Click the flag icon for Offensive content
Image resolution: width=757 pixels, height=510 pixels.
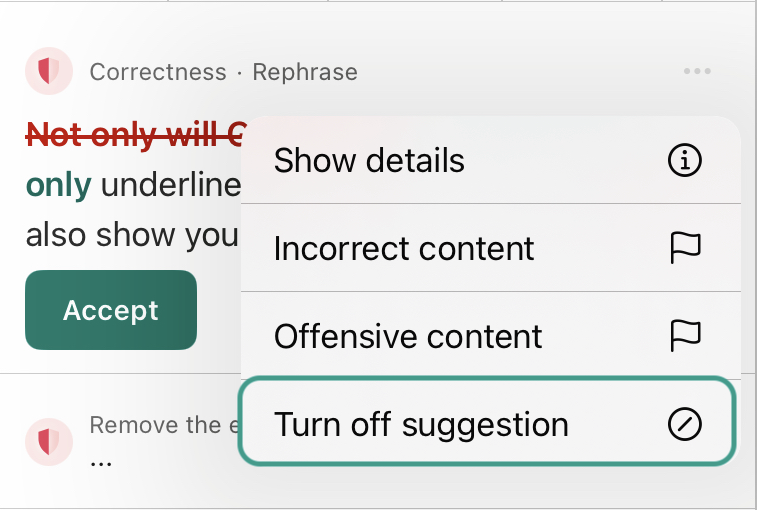[686, 336]
